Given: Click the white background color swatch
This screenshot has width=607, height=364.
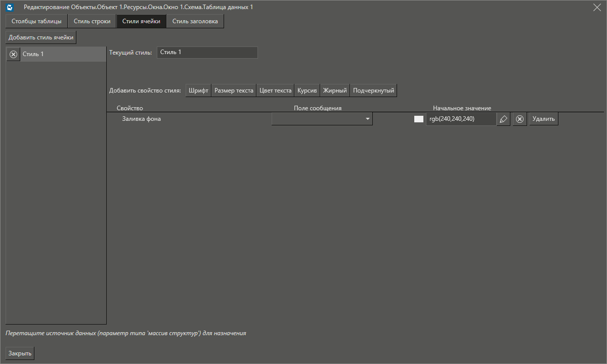Looking at the screenshot, I should 418,118.
